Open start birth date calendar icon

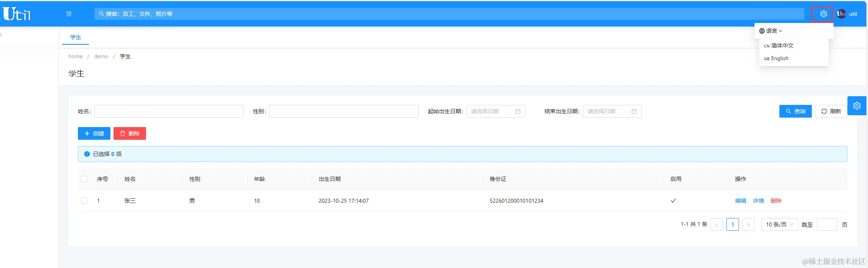click(x=517, y=111)
